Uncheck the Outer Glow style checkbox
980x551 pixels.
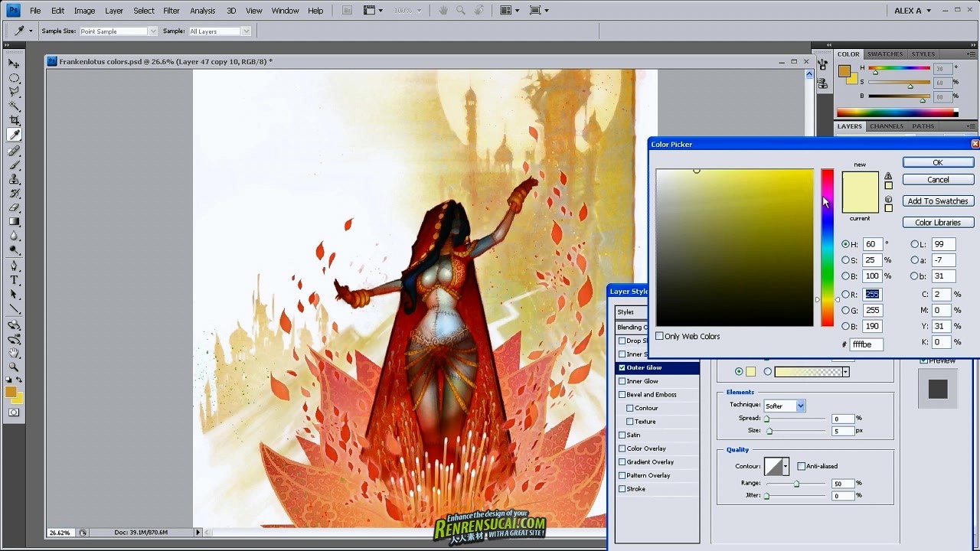click(x=622, y=367)
